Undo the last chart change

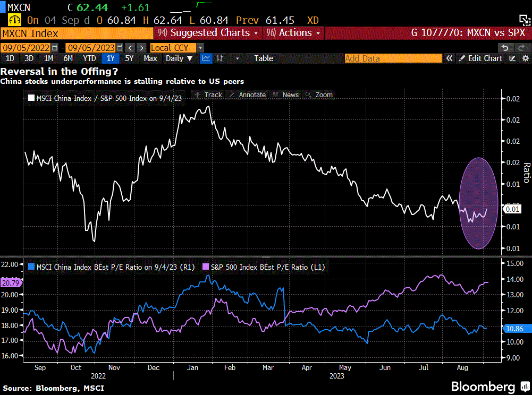point(505,48)
